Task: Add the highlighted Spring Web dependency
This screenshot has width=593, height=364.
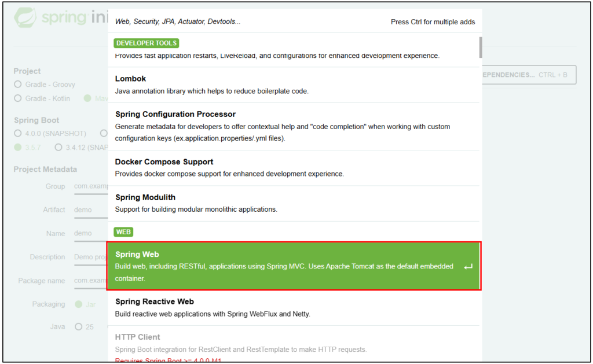Action: tap(288, 266)
